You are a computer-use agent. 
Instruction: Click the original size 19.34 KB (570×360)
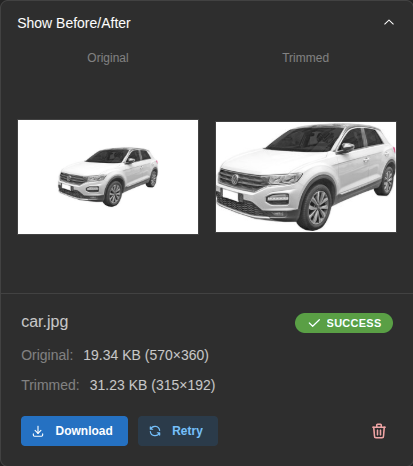coord(146,355)
